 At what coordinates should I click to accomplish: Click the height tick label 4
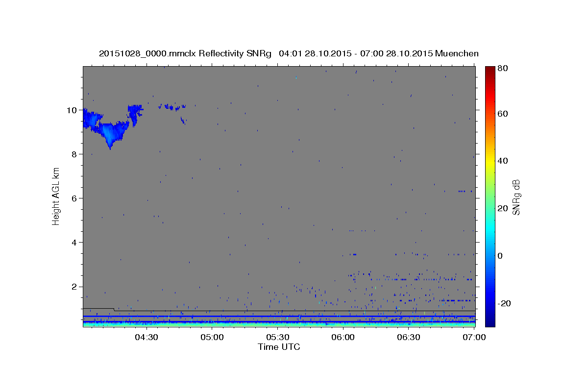coord(75,242)
